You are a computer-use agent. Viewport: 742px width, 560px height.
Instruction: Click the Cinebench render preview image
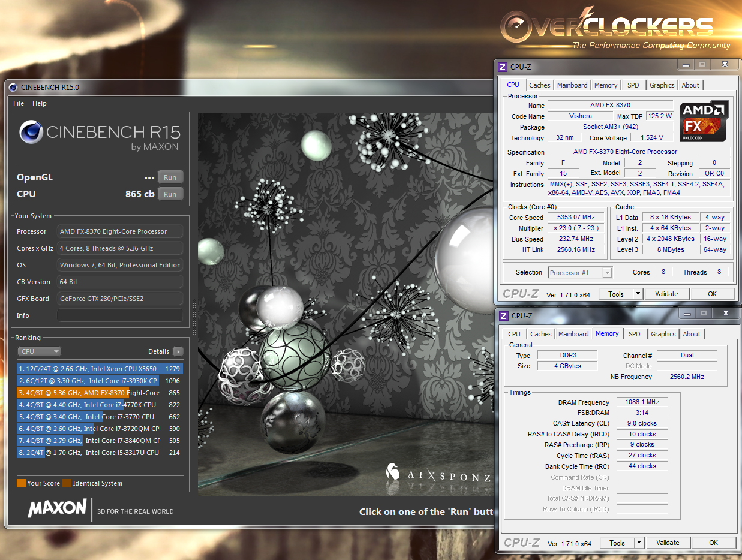click(x=345, y=305)
